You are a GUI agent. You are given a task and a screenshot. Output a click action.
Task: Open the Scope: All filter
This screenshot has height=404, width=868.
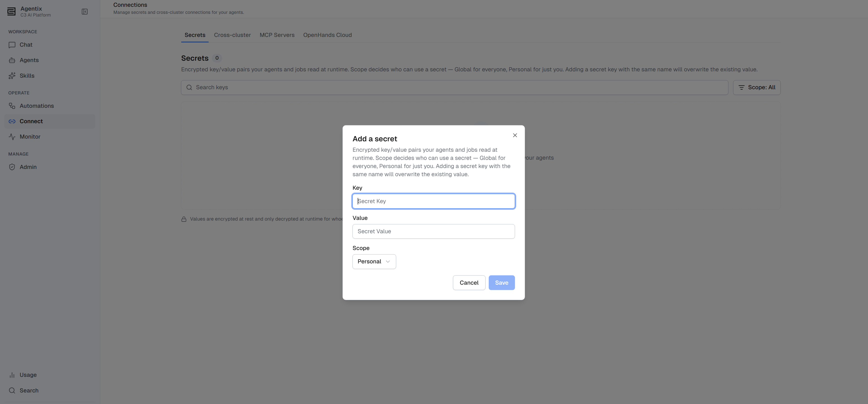756,87
